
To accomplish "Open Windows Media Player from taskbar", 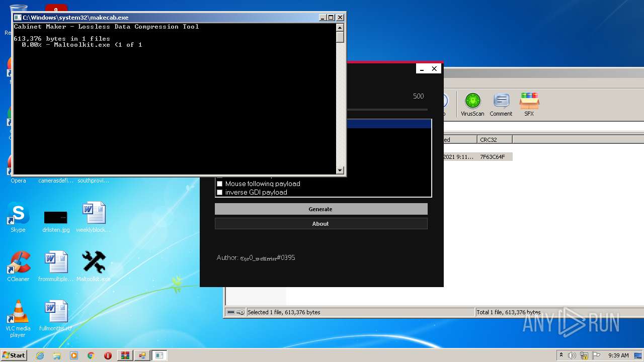I will pos(74,355).
